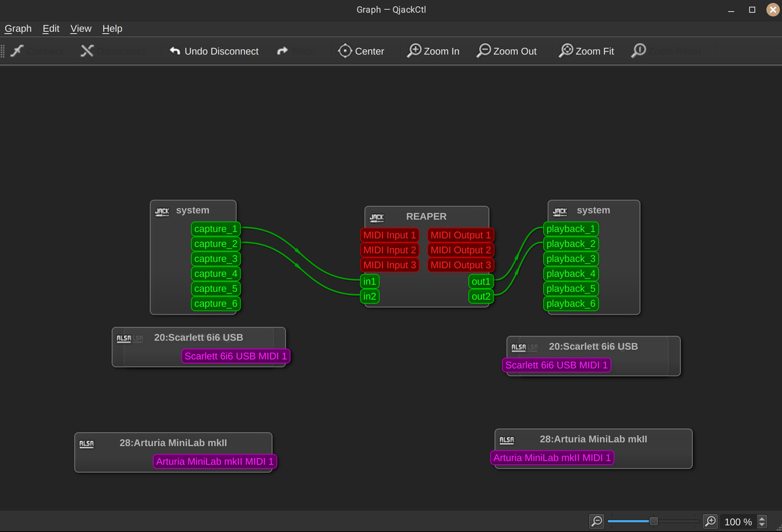Decrease zoom percentage with down arrow
This screenshot has height=532, width=782.
pos(762,525)
